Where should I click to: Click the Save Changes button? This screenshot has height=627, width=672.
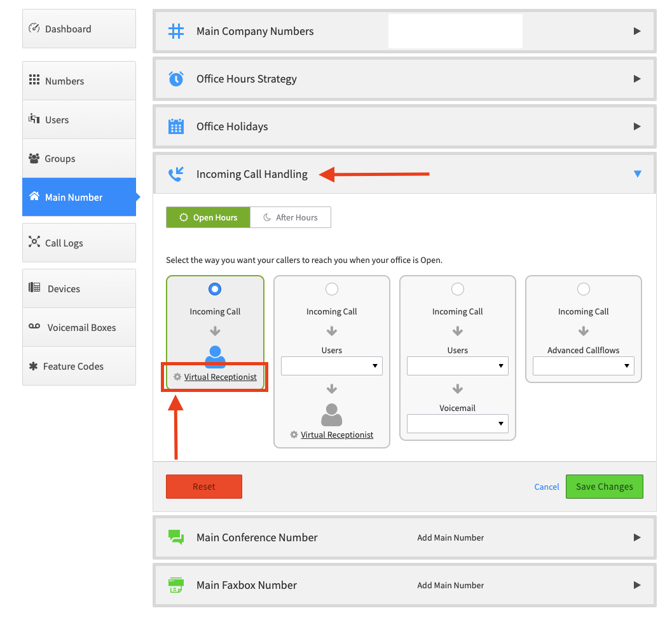click(x=604, y=487)
